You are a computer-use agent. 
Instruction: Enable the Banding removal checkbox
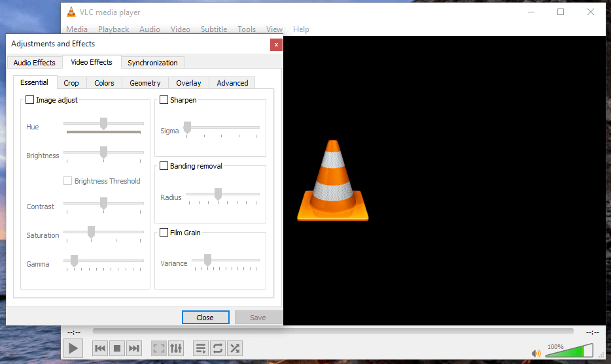[x=164, y=166]
